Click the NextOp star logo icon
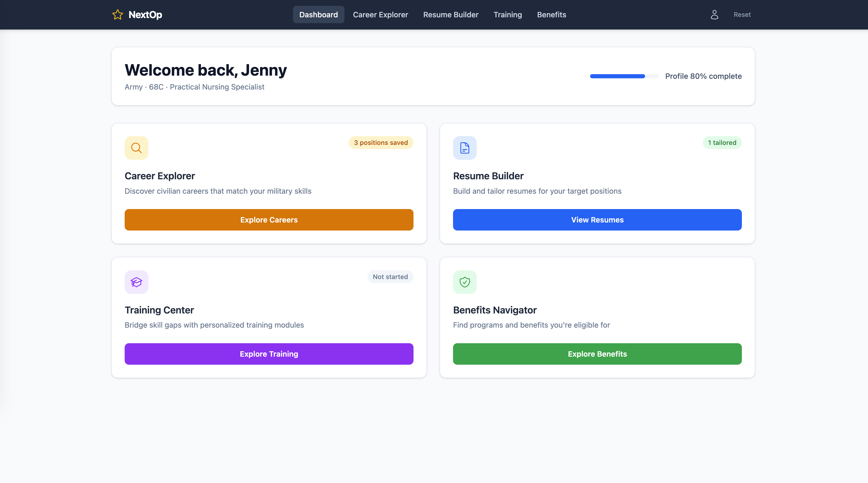This screenshot has width=868, height=483. click(x=118, y=14)
